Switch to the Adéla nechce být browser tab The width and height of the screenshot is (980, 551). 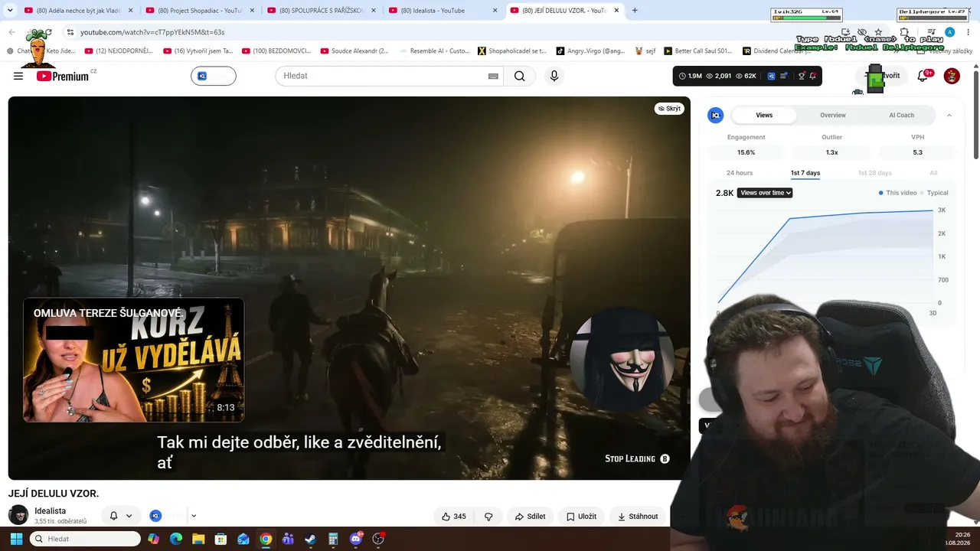coord(78,11)
